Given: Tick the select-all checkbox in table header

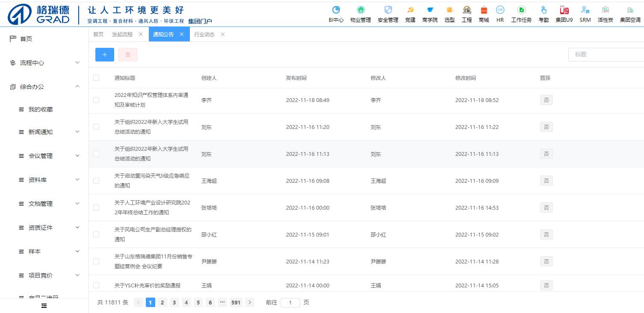Looking at the screenshot, I should [x=96, y=78].
